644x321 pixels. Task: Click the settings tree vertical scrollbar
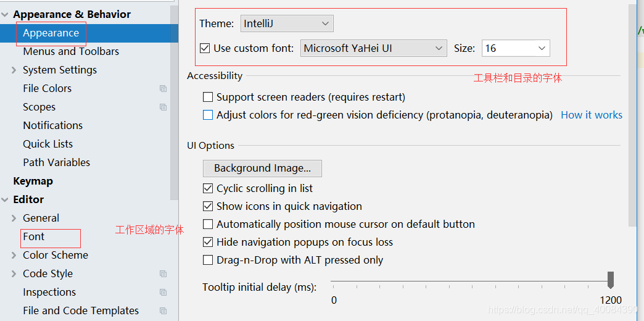pyautogui.click(x=175, y=102)
